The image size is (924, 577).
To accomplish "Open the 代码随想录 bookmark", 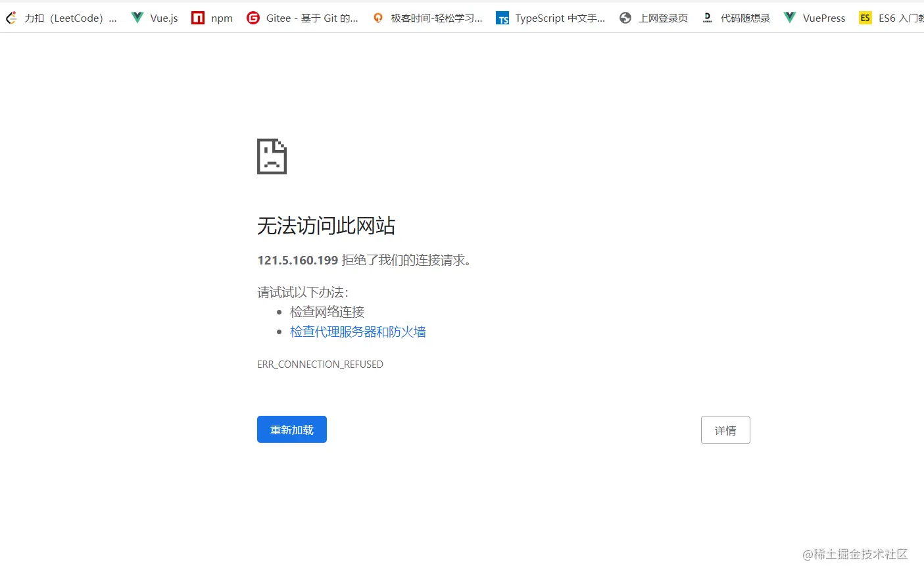I will pos(736,18).
